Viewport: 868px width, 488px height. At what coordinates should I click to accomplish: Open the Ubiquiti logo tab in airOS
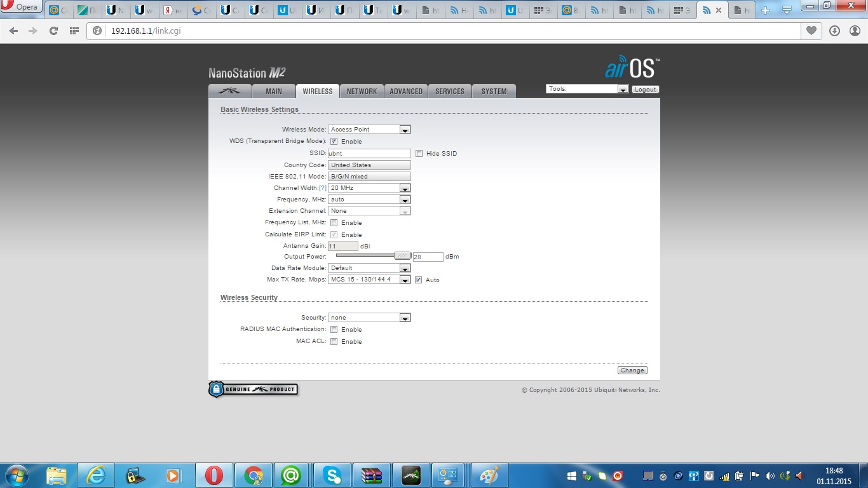point(229,91)
